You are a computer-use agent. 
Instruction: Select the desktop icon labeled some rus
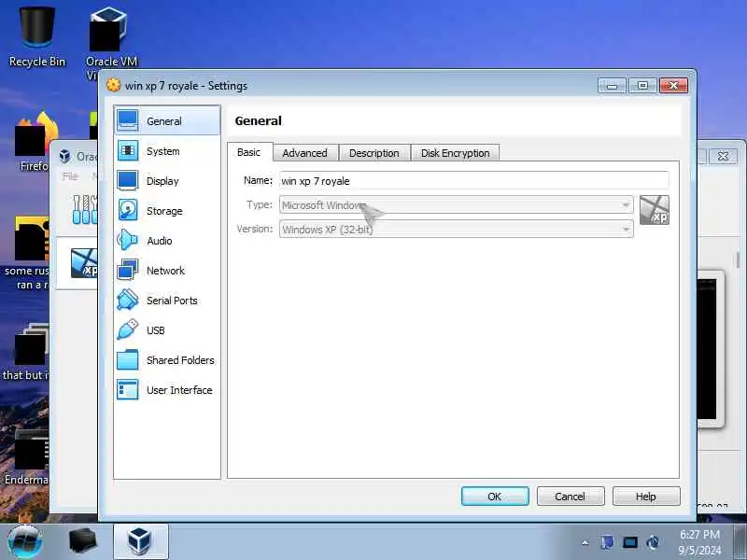pyautogui.click(x=30, y=253)
